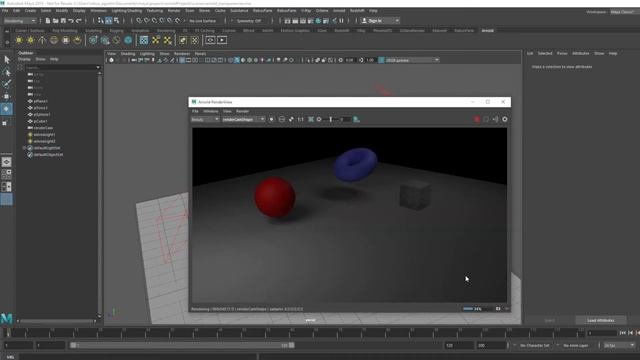Select the Arnold shelf tab
640x360 pixels.
click(x=487, y=31)
